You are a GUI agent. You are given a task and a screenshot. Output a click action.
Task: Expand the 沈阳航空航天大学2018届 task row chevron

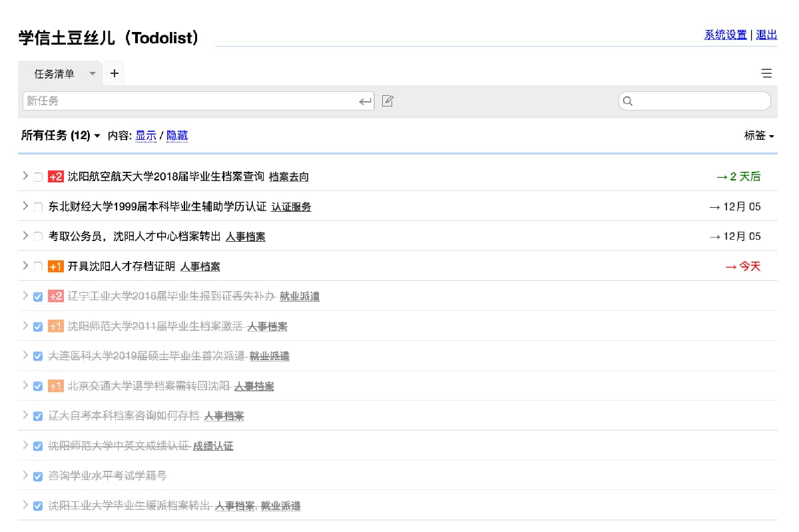(x=25, y=176)
